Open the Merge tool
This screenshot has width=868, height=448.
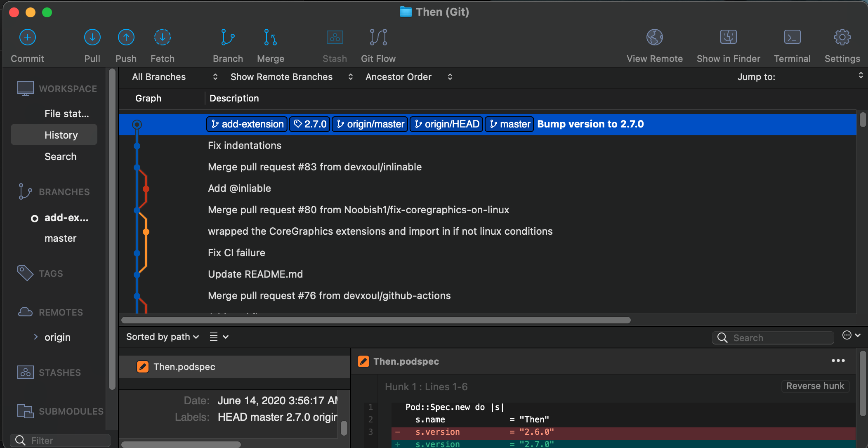pos(270,38)
